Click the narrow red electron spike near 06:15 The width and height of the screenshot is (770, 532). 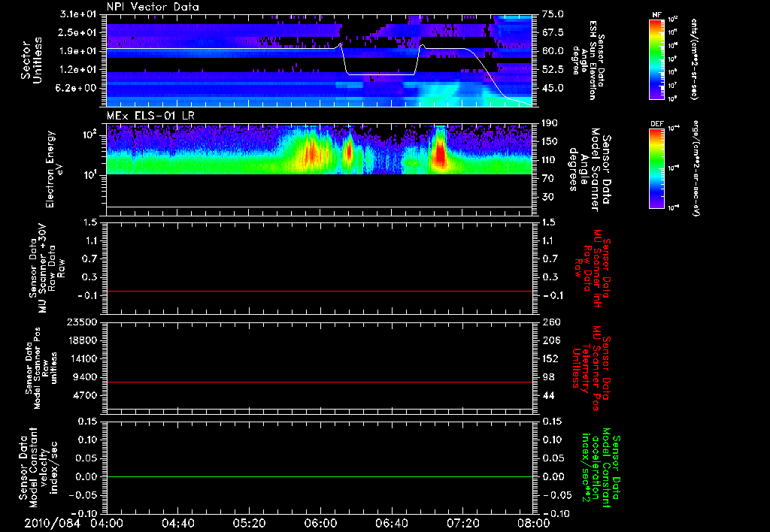tap(349, 152)
